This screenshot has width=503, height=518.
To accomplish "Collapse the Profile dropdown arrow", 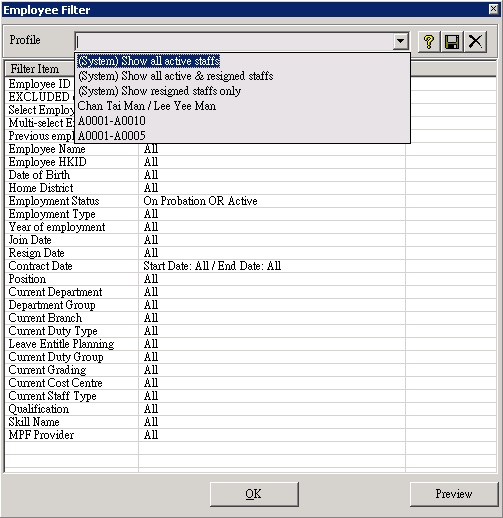I will tap(401, 42).
